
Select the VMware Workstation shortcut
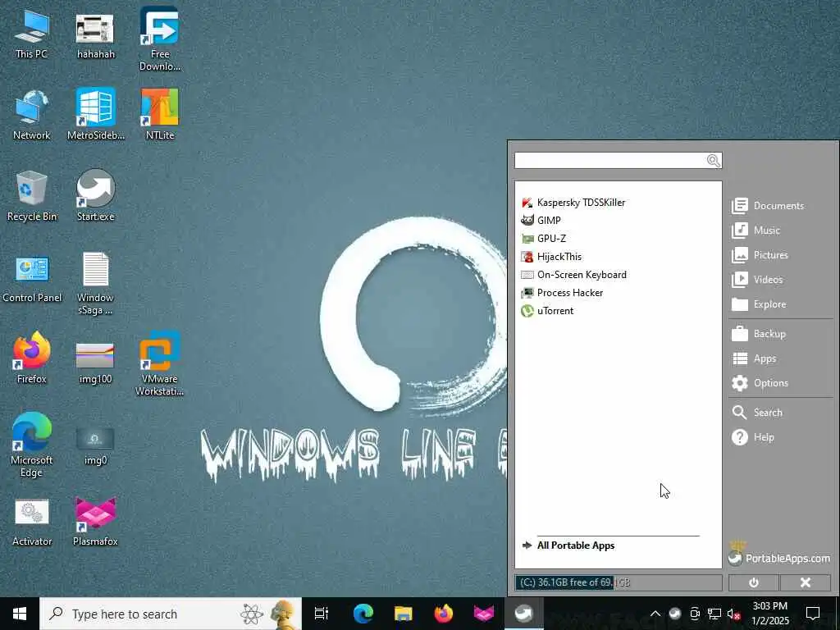click(160, 364)
